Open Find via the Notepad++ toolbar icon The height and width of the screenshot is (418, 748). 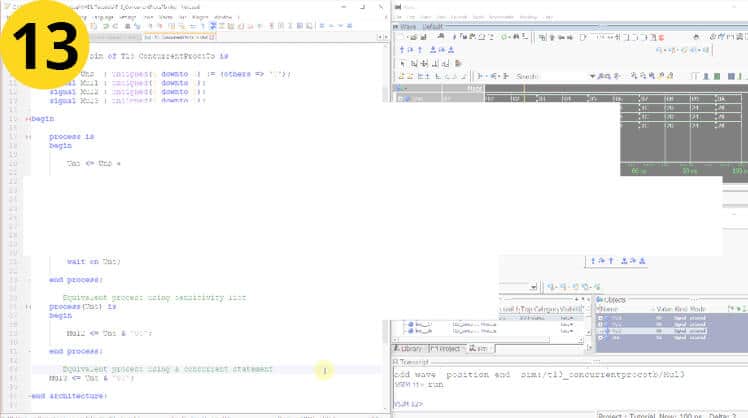(127, 26)
